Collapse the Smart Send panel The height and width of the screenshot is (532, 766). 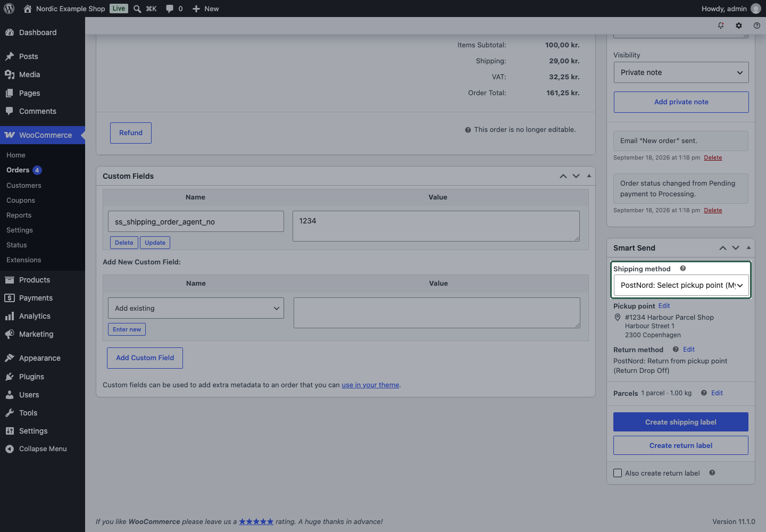pos(748,248)
